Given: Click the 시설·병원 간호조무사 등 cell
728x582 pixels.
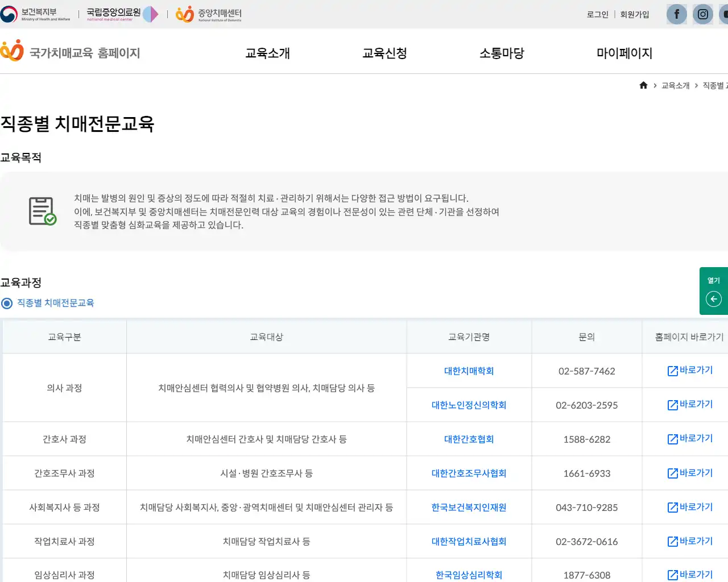Looking at the screenshot, I should coord(266,473).
